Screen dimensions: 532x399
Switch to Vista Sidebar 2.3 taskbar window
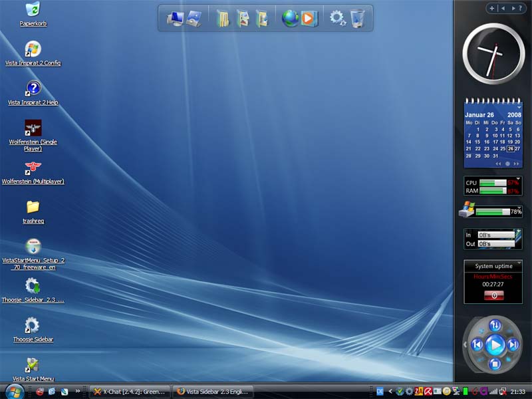coord(214,392)
